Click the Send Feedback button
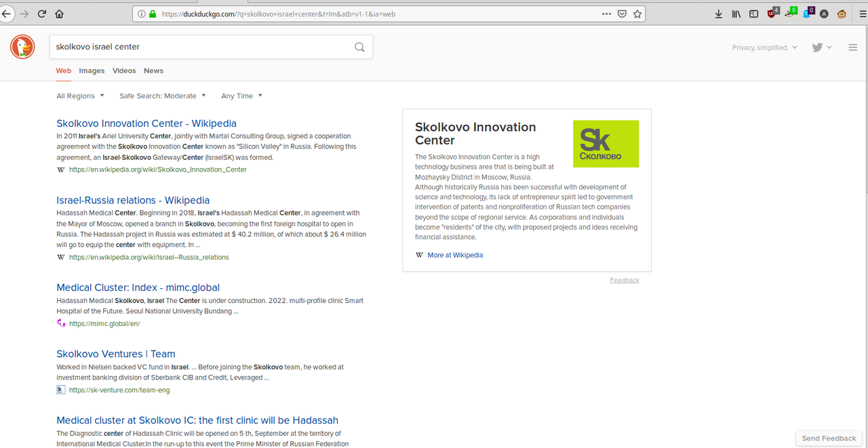Image resolution: width=868 pixels, height=448 pixels. pos(829,438)
